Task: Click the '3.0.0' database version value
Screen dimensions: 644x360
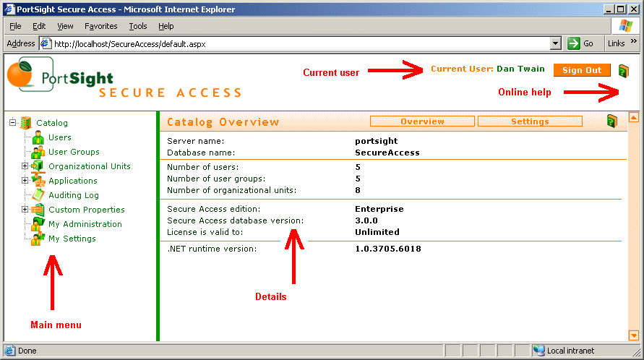Action: 366,220
